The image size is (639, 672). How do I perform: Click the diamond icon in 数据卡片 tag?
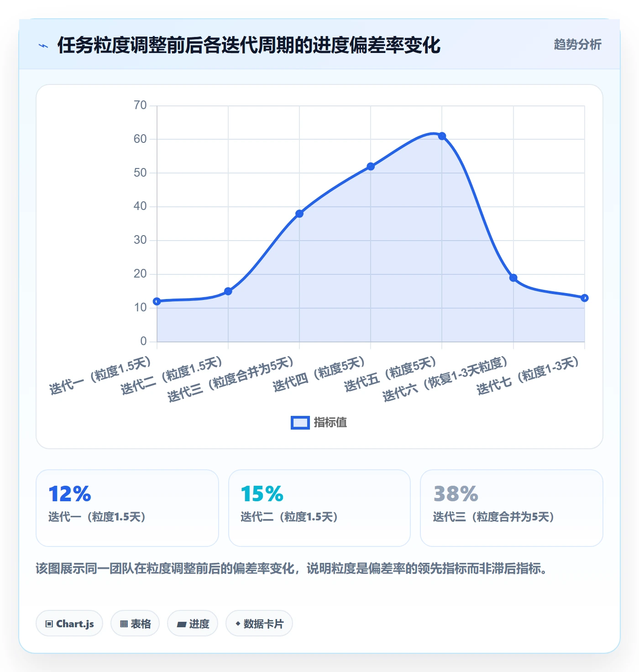point(238,624)
